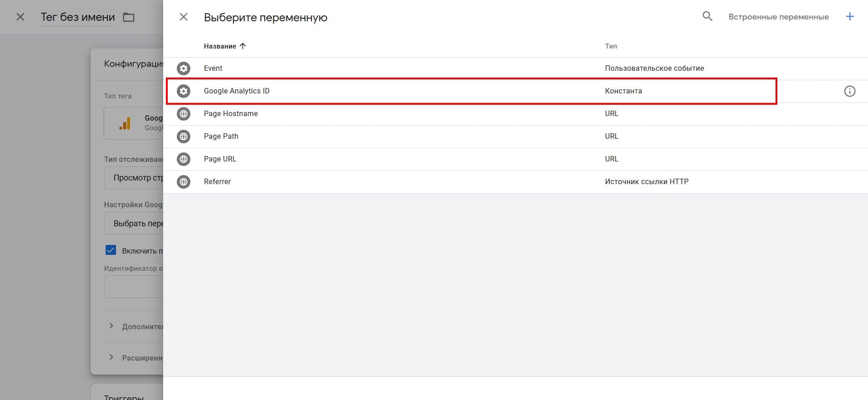Open Встроенные переменные built-in variables
The height and width of the screenshot is (400, 868).
pyautogui.click(x=778, y=17)
